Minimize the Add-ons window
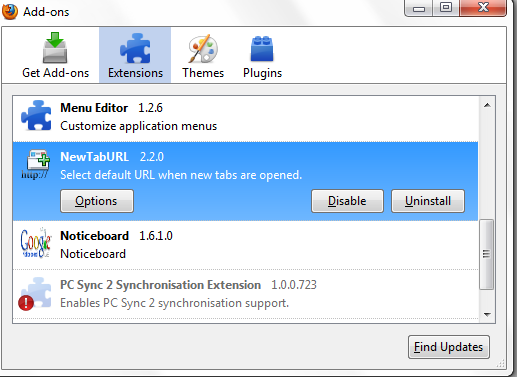The width and height of the screenshot is (517, 377). (419, 8)
